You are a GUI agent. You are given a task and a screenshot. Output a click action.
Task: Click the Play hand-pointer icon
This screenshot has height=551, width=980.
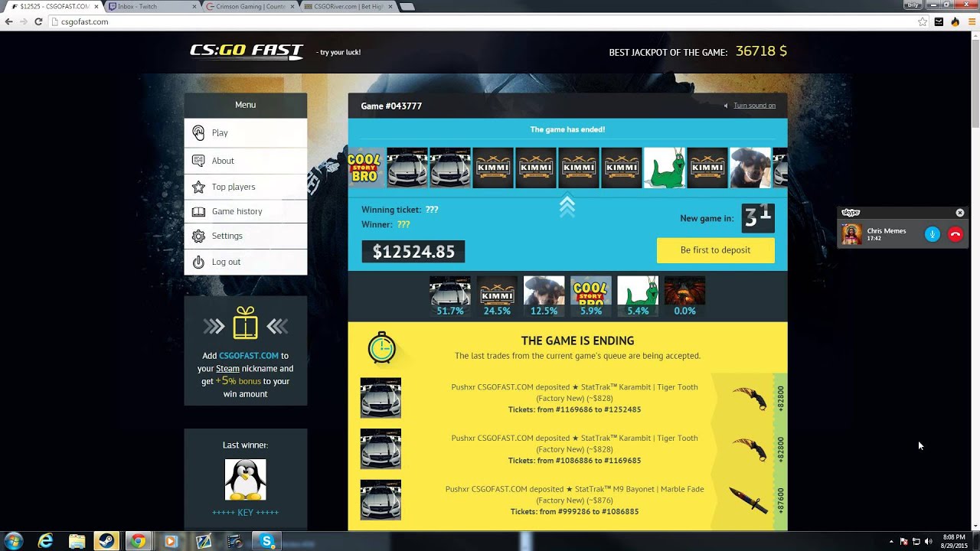(198, 132)
